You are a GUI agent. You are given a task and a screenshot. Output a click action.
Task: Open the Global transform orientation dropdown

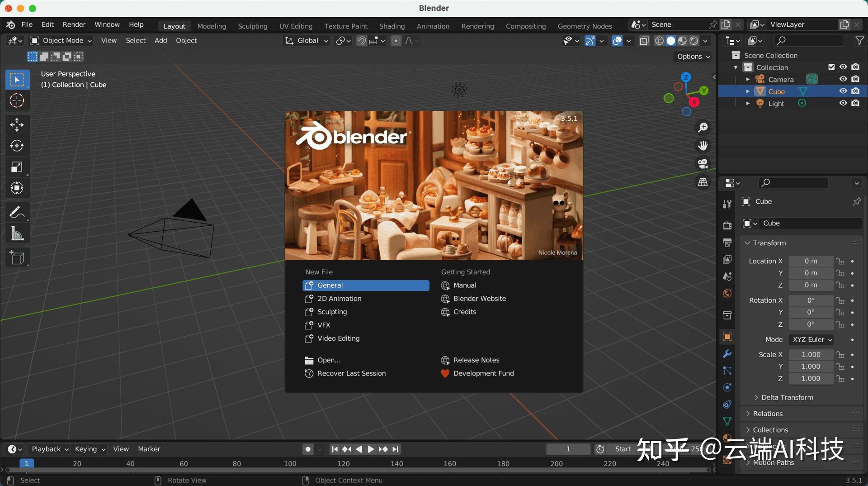tap(306, 41)
